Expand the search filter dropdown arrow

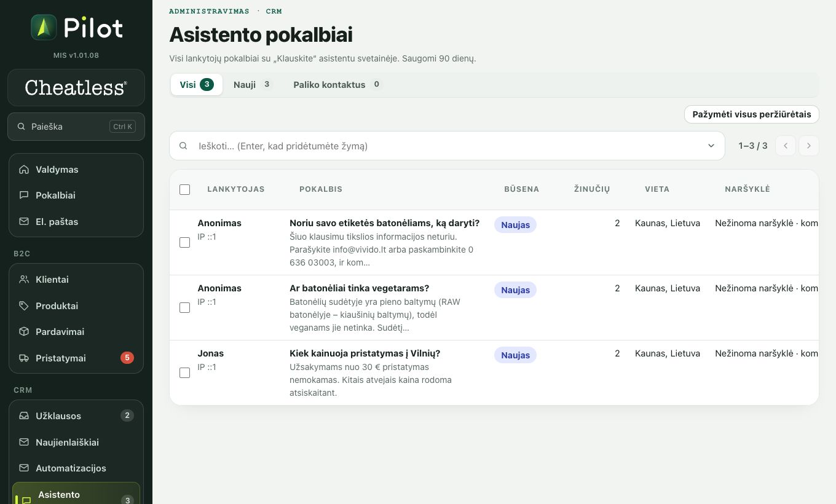(711, 146)
